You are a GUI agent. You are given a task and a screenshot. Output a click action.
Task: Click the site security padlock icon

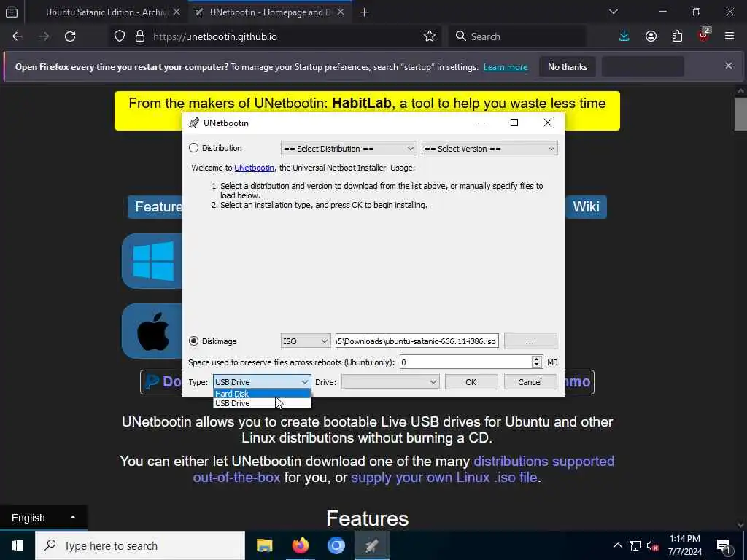[x=140, y=36]
